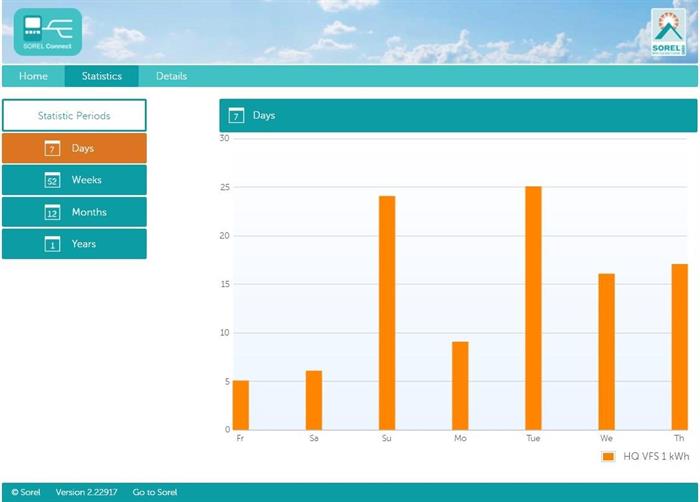The height and width of the screenshot is (502, 700).
Task: Click the Years calendar icon showing 1
Action: pyautogui.click(x=53, y=245)
